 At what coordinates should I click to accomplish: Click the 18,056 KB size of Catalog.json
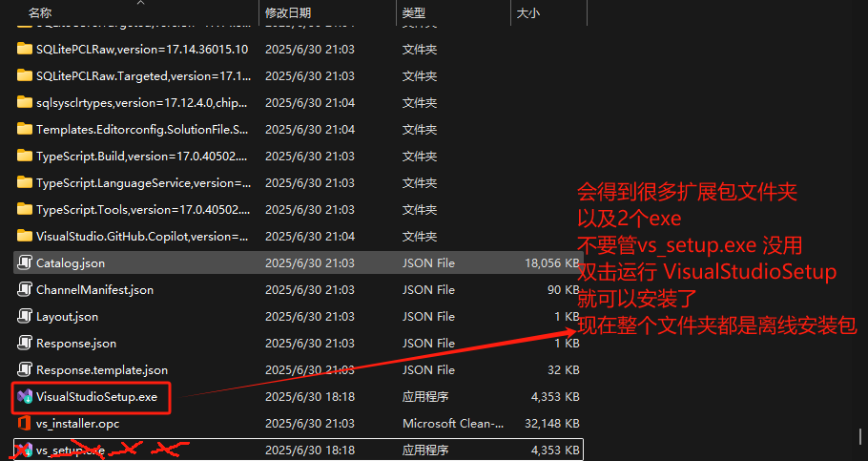click(x=552, y=263)
